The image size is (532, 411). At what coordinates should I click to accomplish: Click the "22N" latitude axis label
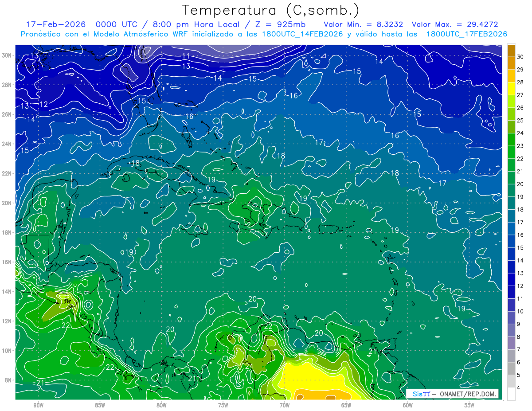tap(7, 173)
